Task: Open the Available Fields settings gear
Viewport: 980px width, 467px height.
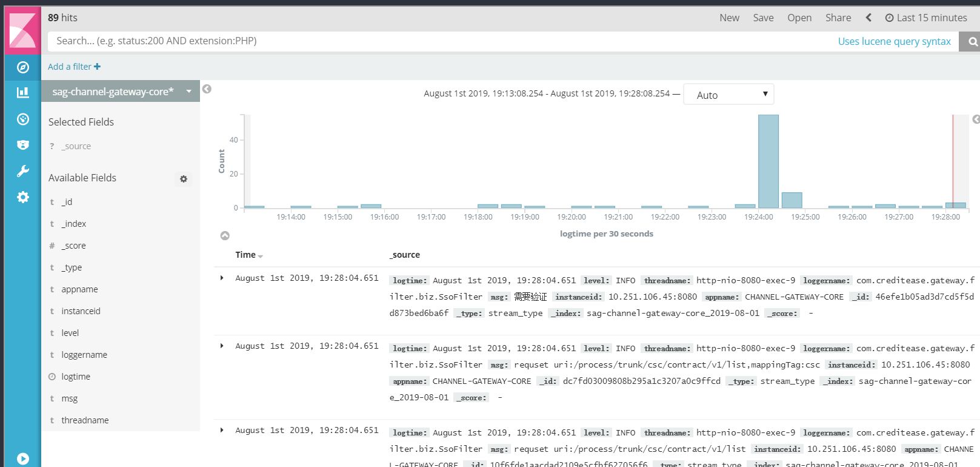Action: (184, 179)
